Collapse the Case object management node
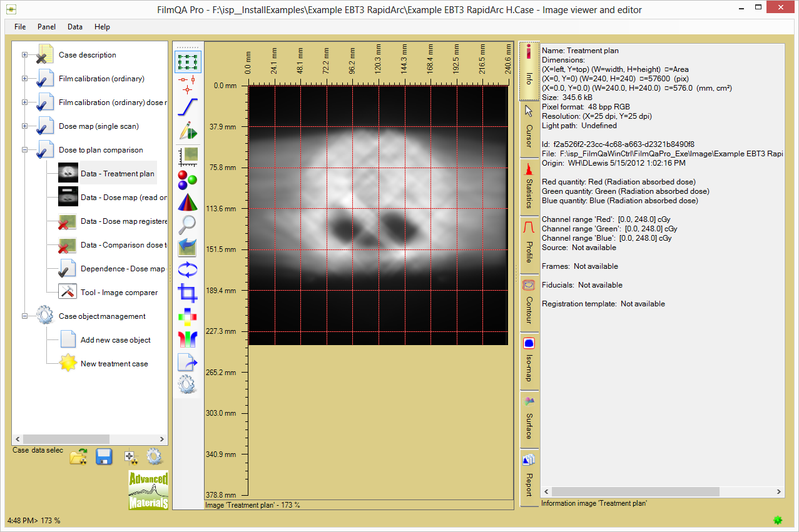 tap(25, 316)
